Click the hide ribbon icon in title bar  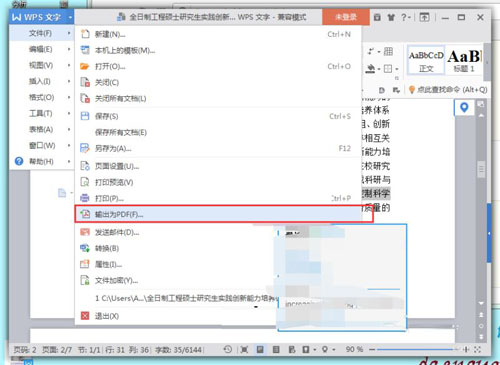pyautogui.click(x=424, y=17)
